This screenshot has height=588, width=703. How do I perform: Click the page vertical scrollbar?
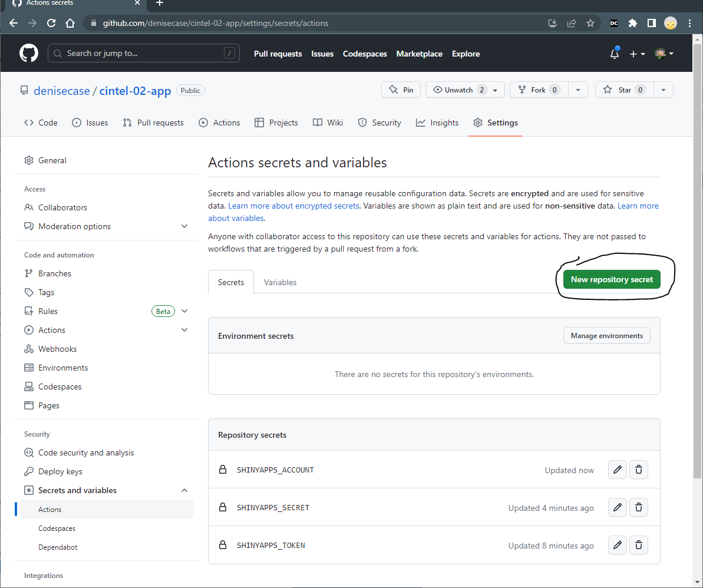(697, 260)
